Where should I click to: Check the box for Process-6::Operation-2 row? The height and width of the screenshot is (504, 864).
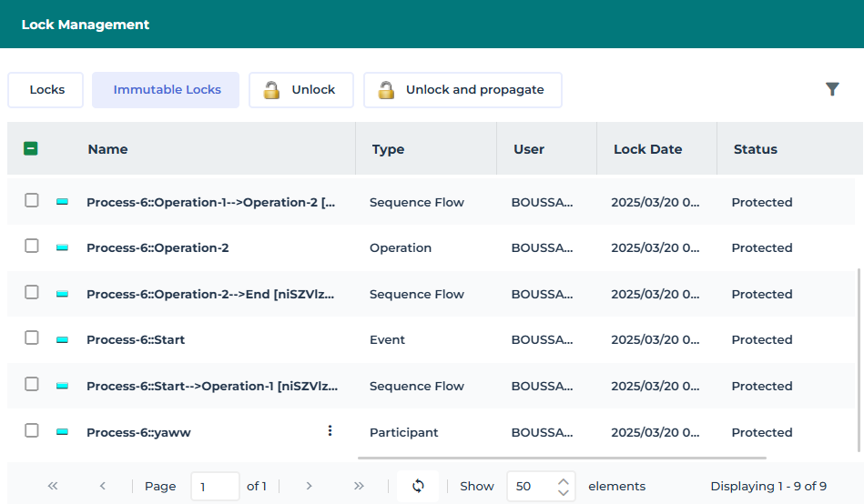tap(32, 247)
